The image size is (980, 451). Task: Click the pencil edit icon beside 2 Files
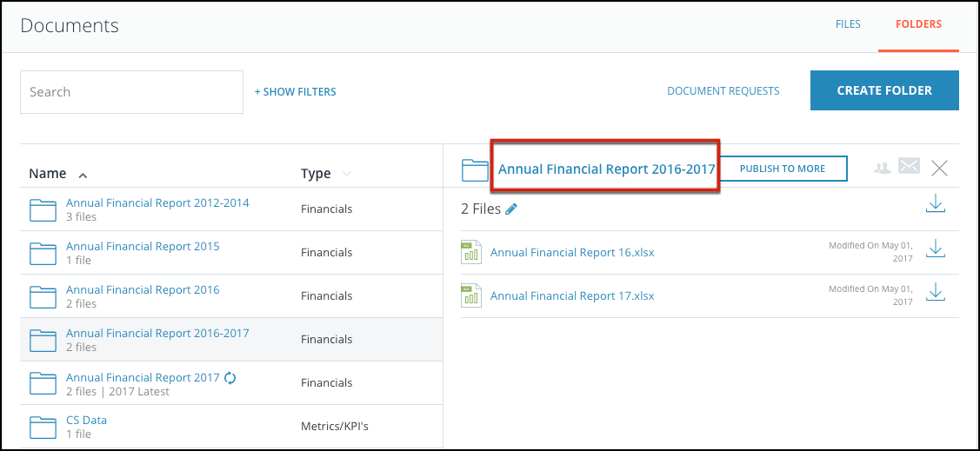[511, 209]
